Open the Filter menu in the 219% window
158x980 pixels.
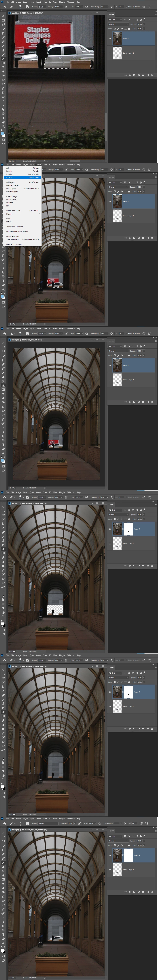click(44, 2)
